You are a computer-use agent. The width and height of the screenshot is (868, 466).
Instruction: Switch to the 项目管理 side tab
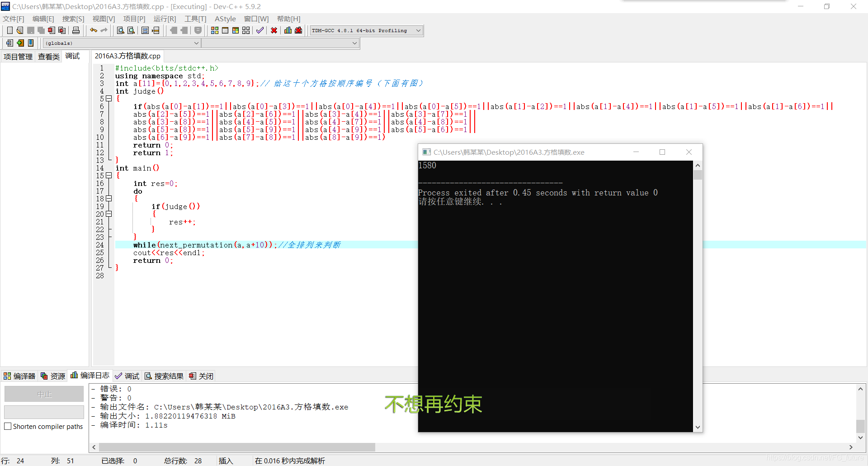click(18, 57)
